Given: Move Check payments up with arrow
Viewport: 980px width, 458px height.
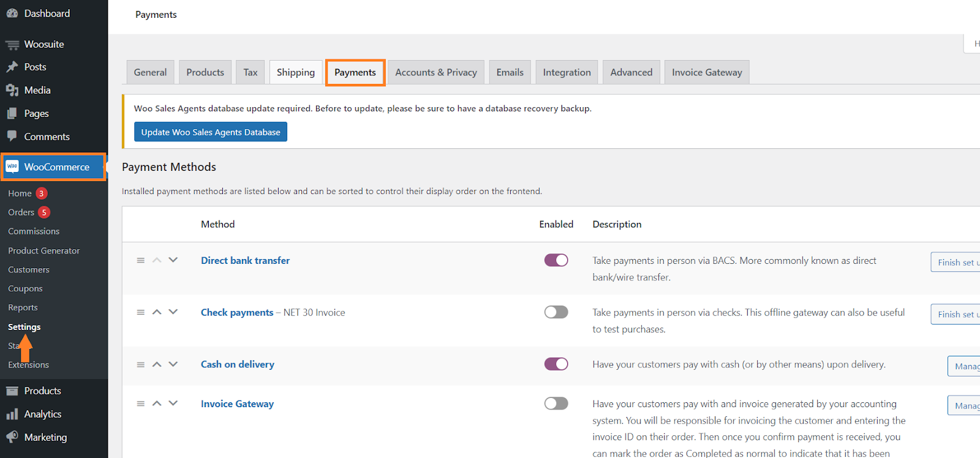Looking at the screenshot, I should click(157, 312).
